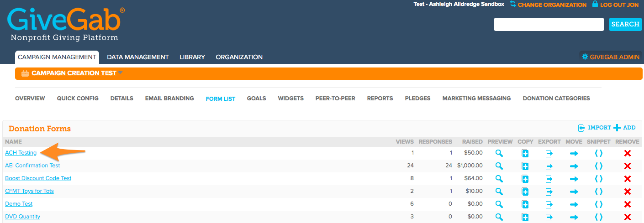Open the Reports sub-tab
The height and width of the screenshot is (223, 644).
coord(380,99)
